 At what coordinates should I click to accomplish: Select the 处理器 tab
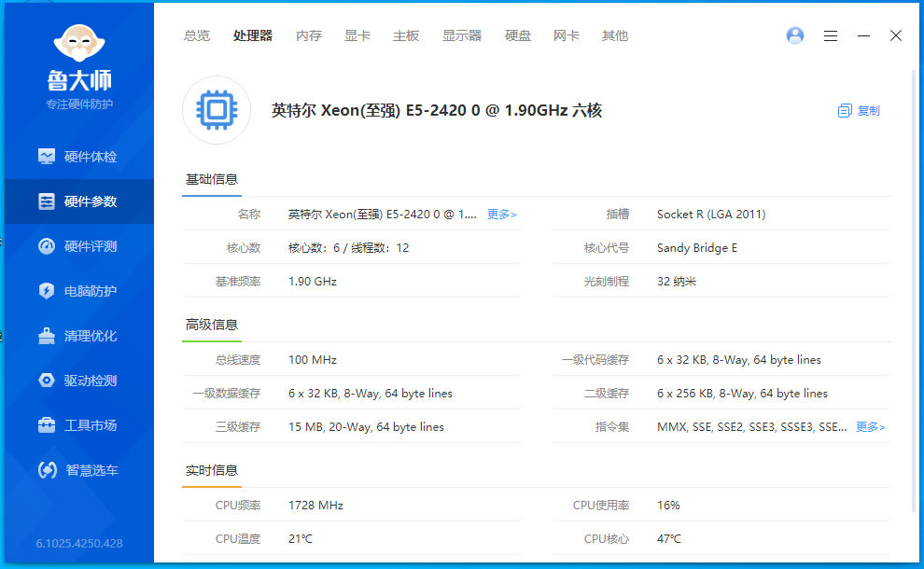[x=253, y=36]
